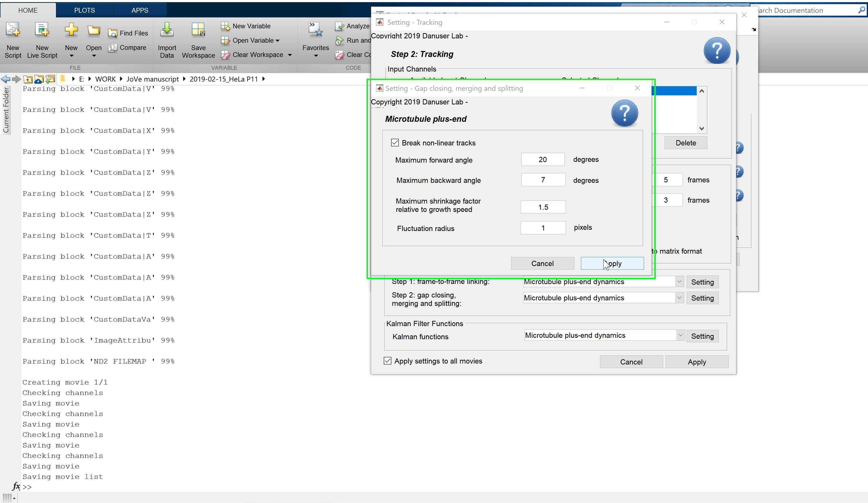Click the Compare files icon
The height and width of the screenshot is (503, 868).
pos(113,48)
